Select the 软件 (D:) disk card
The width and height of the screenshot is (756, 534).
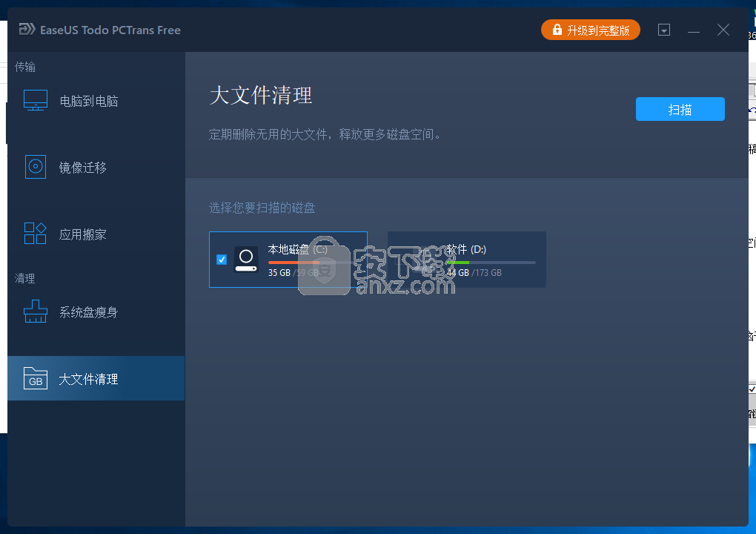click(x=467, y=260)
